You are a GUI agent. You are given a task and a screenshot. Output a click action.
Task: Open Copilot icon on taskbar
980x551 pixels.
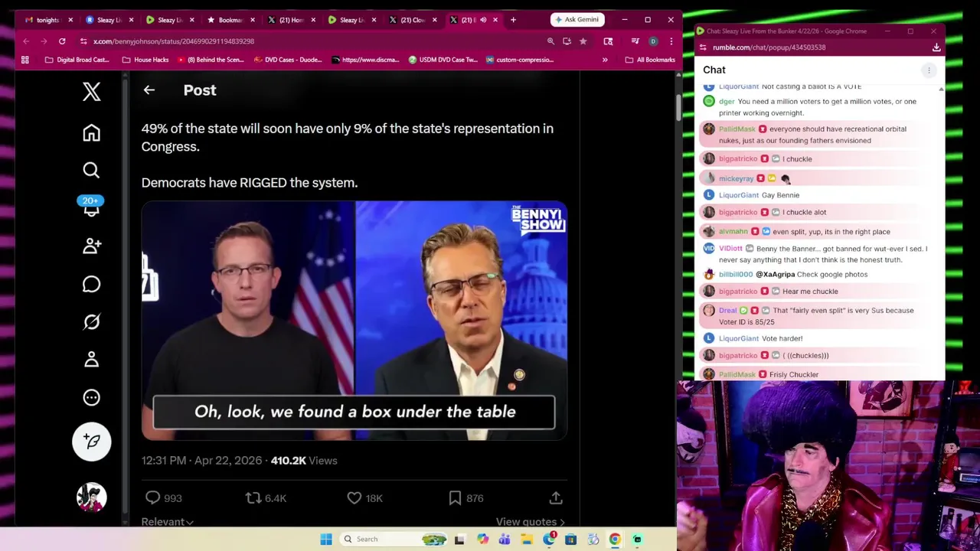pyautogui.click(x=482, y=540)
